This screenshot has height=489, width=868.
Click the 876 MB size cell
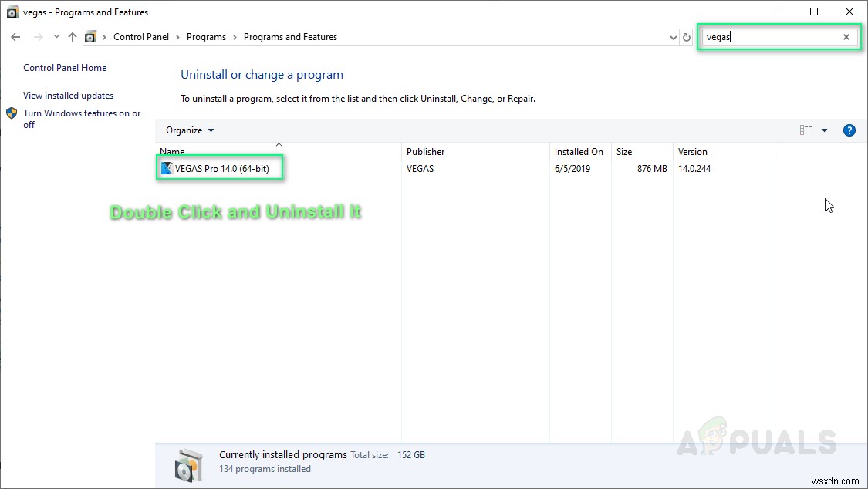click(652, 168)
